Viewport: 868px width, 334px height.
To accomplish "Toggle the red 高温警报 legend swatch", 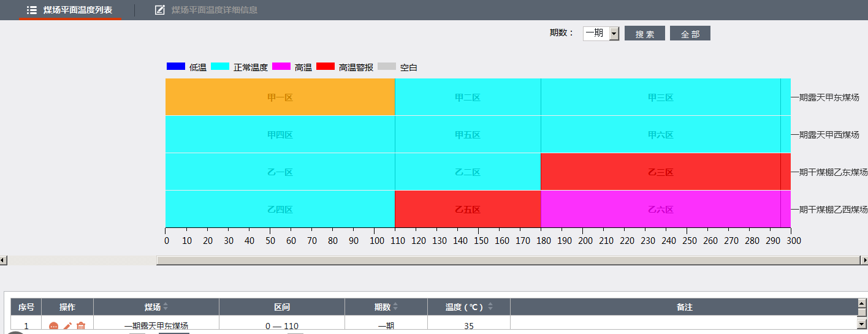I will (x=325, y=67).
